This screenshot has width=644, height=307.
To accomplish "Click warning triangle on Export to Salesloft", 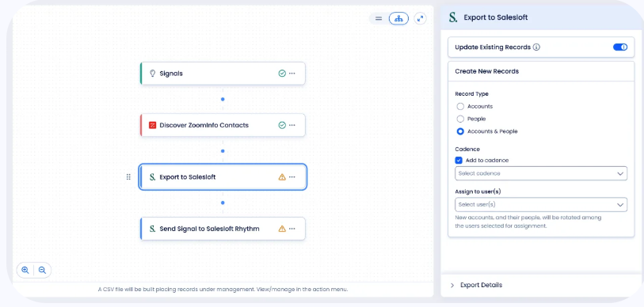I will click(282, 177).
